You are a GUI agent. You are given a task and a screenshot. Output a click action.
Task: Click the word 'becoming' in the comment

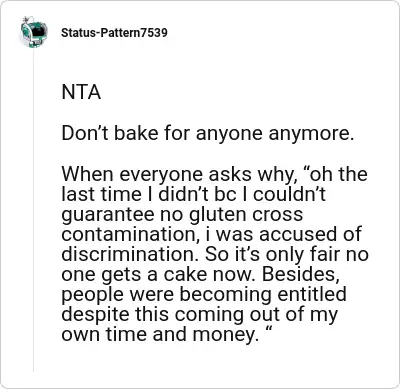(x=226, y=295)
